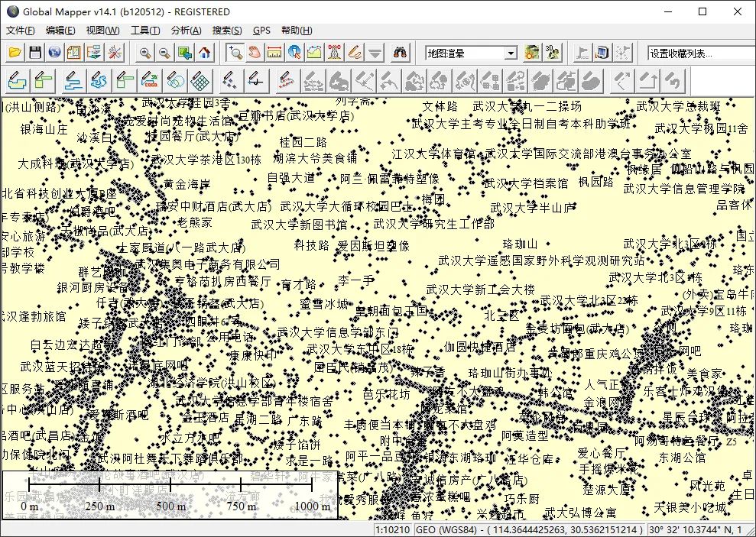Screen dimensions: 756x537
Task: Open the 3D view icon
Action: coord(552,53)
